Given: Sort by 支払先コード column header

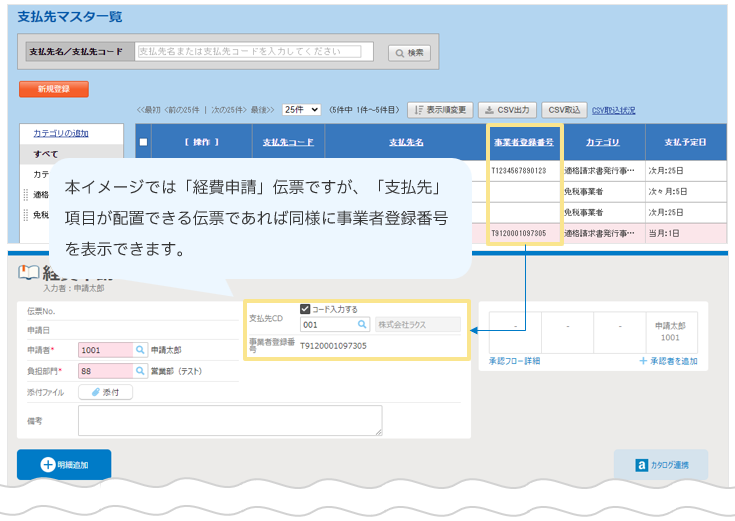Looking at the screenshot, I should [x=288, y=143].
